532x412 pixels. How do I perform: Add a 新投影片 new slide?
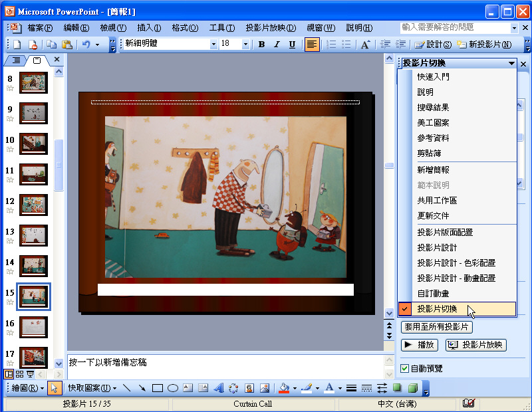(484, 45)
